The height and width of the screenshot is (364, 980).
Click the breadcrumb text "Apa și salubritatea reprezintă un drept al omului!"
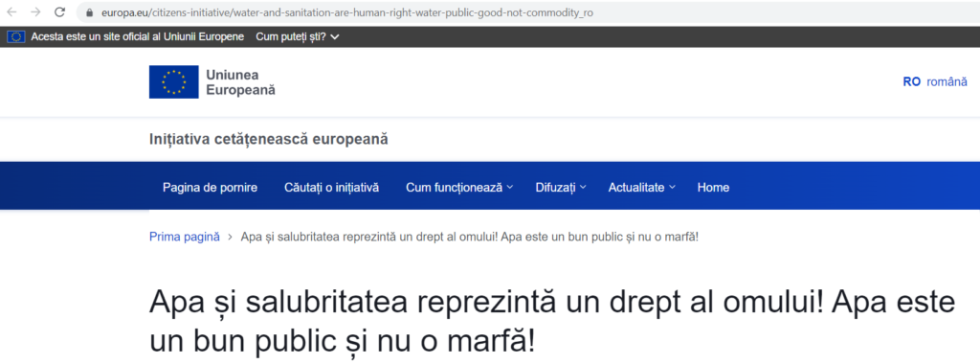[x=368, y=237]
